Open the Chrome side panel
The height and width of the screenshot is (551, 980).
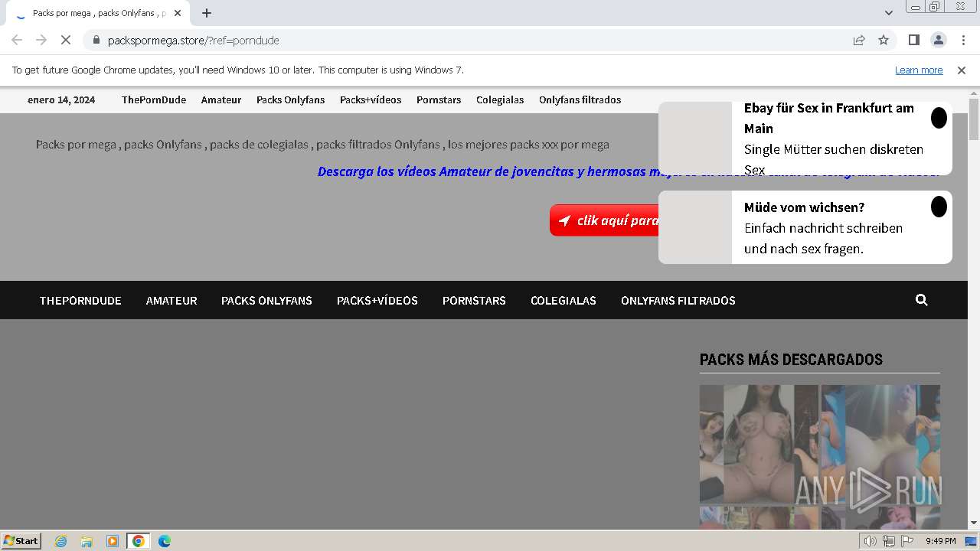coord(913,40)
